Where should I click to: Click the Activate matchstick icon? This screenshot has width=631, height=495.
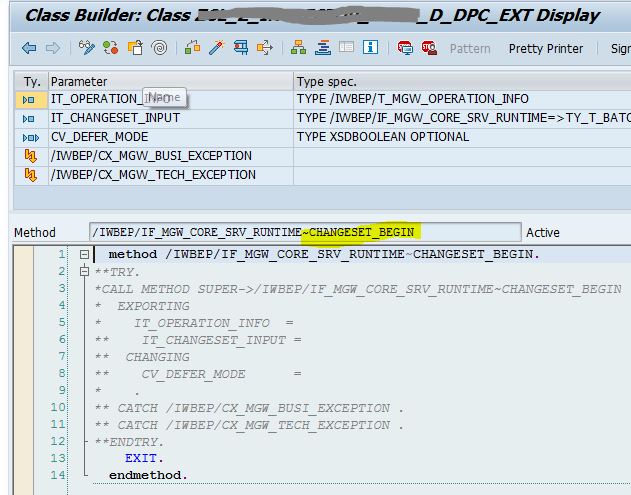pyautogui.click(x=216, y=48)
